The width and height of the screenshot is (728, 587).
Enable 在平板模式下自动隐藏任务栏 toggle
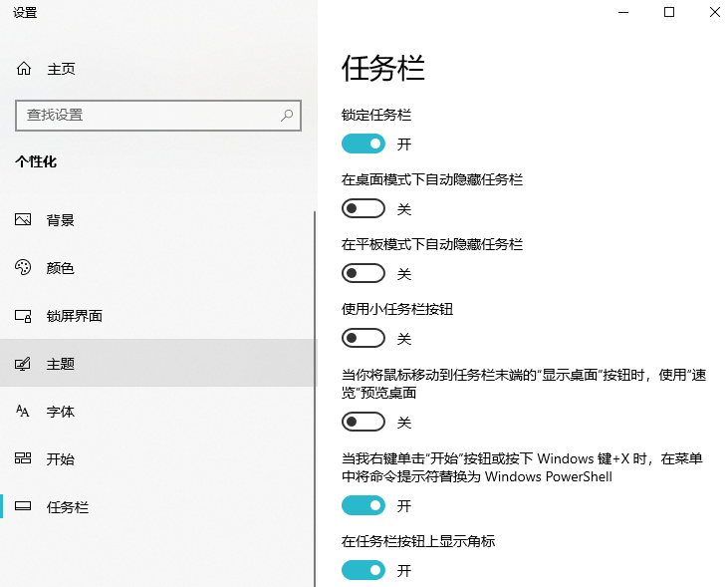tap(364, 273)
